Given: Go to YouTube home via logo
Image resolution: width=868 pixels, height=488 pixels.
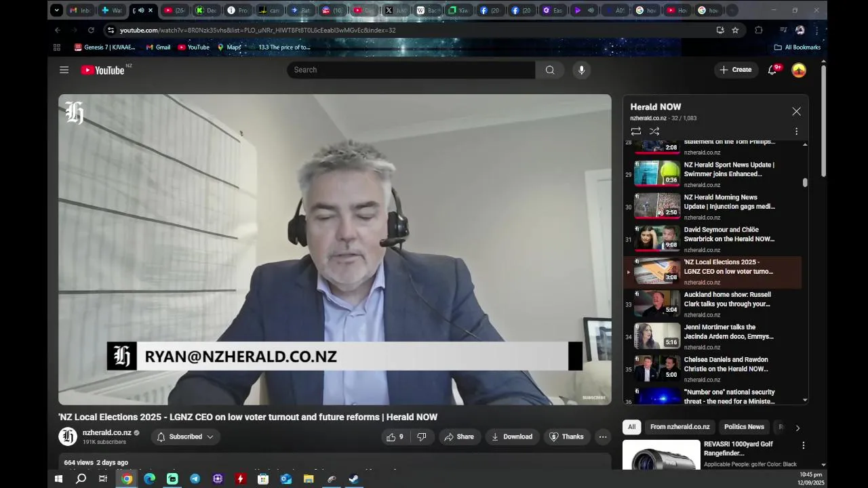Looking at the screenshot, I should [x=102, y=70].
